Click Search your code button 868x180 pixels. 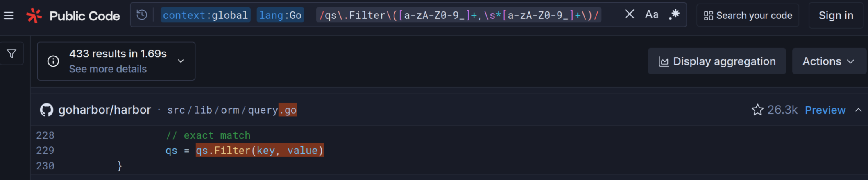click(748, 16)
